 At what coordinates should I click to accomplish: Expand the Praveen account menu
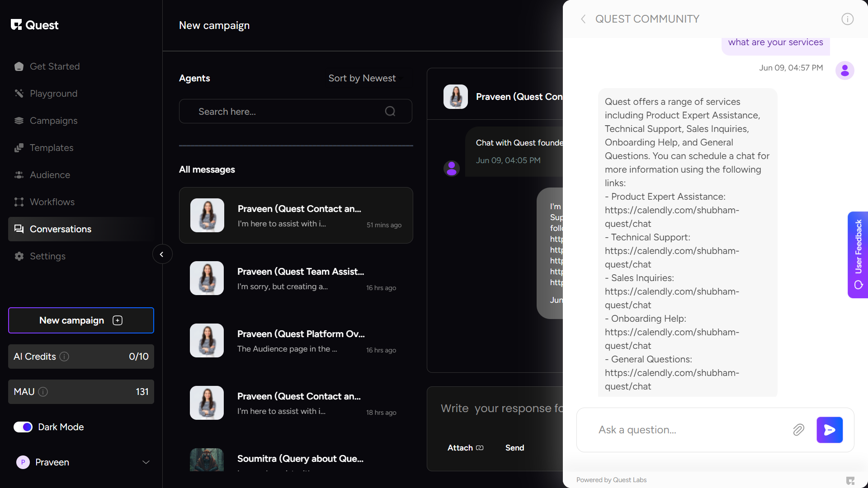146,462
